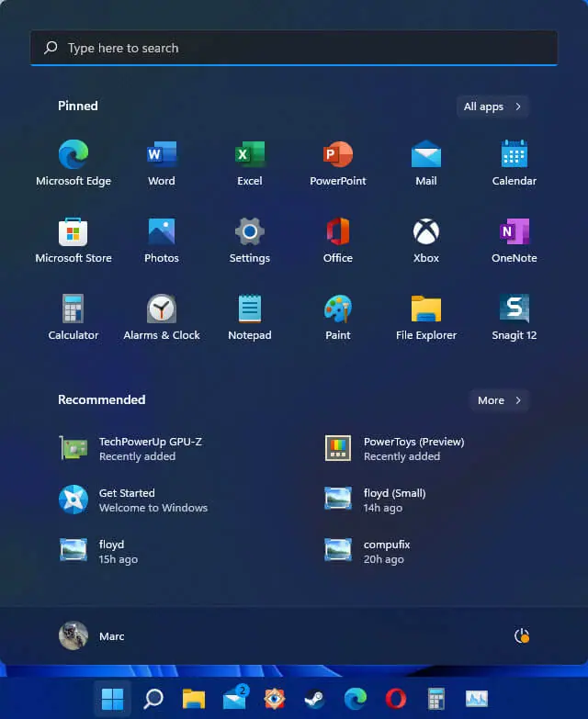Image resolution: width=588 pixels, height=719 pixels.
Task: Open Microsoft Edge on the taskbar
Action: click(356, 699)
